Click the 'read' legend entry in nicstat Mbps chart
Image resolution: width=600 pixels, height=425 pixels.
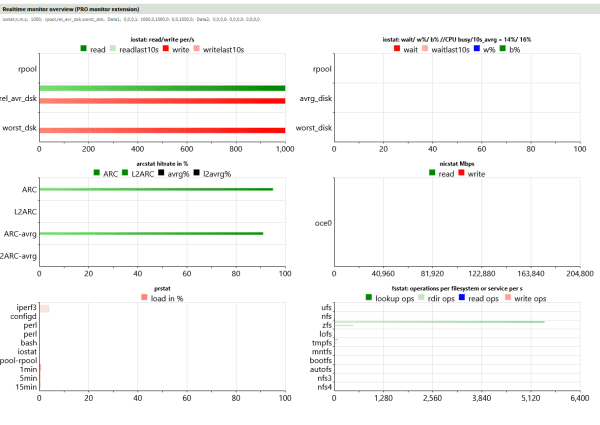point(442,174)
